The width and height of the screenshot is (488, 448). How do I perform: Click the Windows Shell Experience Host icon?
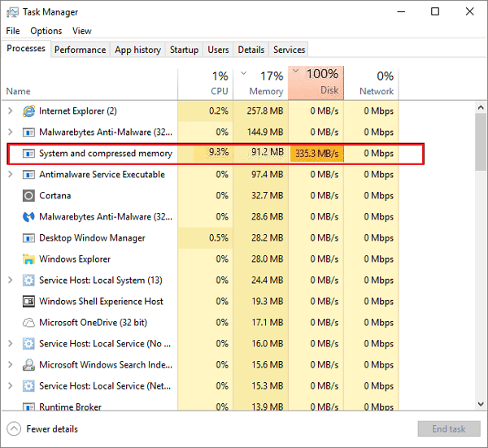(28, 302)
